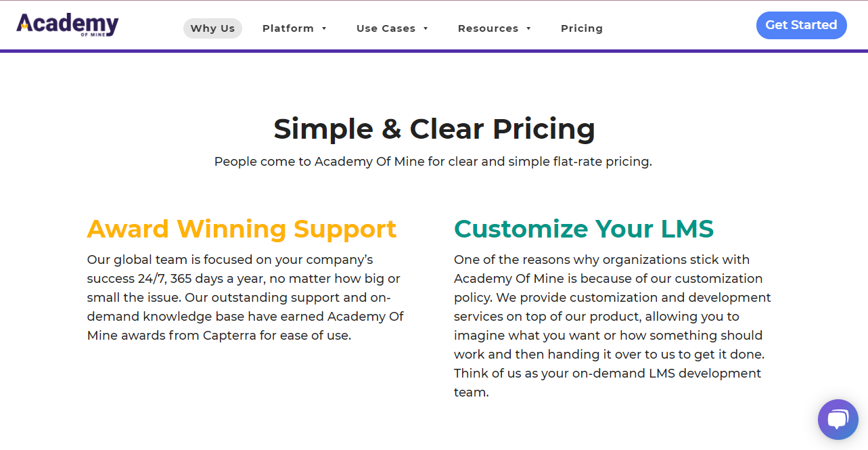Screen dimensions: 868x450
Task: Expand the Resources dropdown arrow
Action: tap(528, 28)
